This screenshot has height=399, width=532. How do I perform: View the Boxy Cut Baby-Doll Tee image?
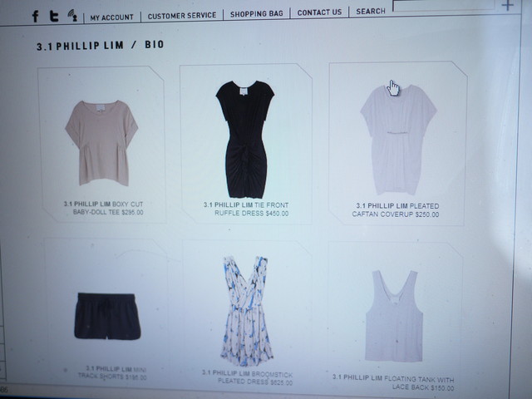click(101, 143)
